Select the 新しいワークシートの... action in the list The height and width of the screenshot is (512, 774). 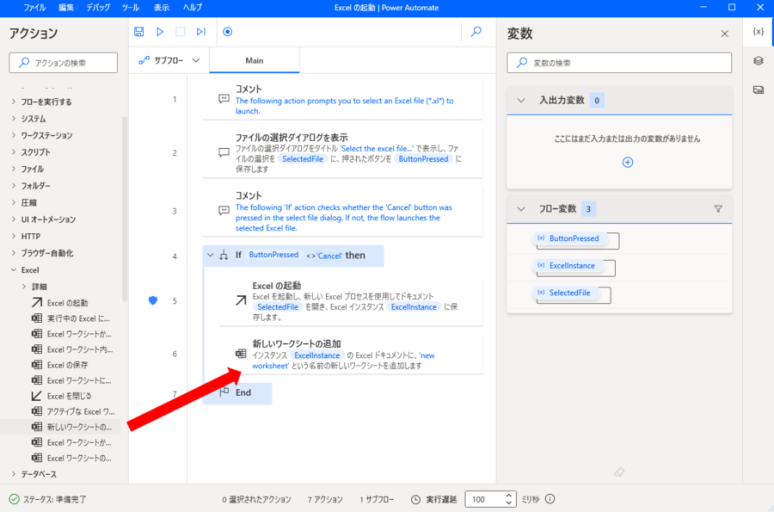[72, 427]
